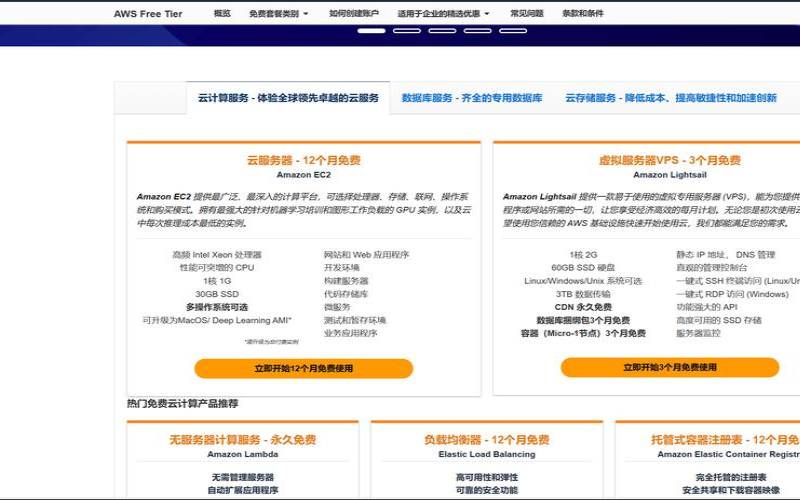Switch to the 云计算服务 tab
The image size is (800, 500).
point(288,98)
